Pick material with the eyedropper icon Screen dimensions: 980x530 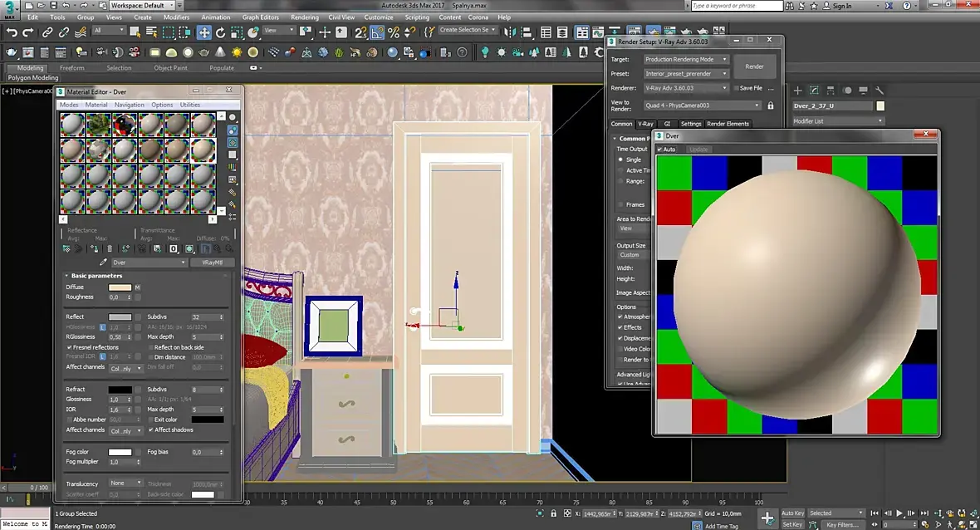click(103, 263)
